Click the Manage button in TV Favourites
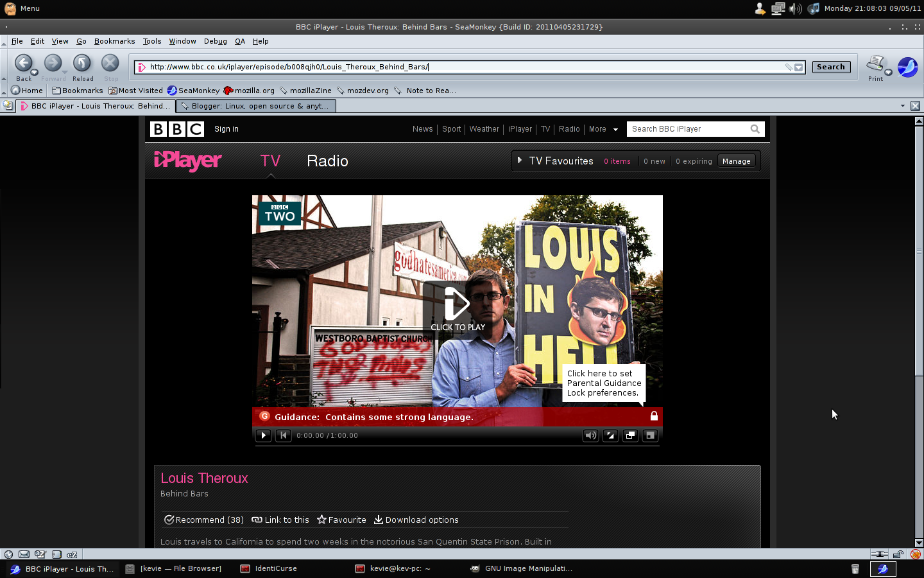Image resolution: width=924 pixels, height=578 pixels. (x=736, y=161)
